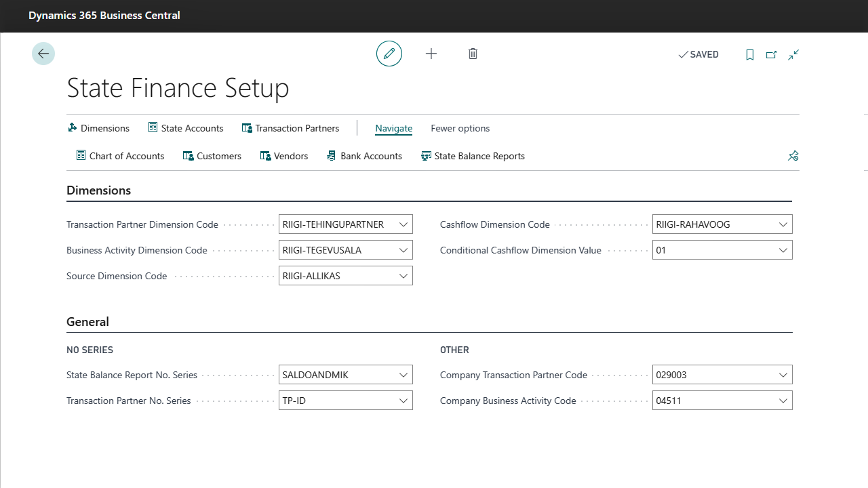Expand State Balance Report No. Series dropdown
The image size is (868, 488).
click(403, 375)
